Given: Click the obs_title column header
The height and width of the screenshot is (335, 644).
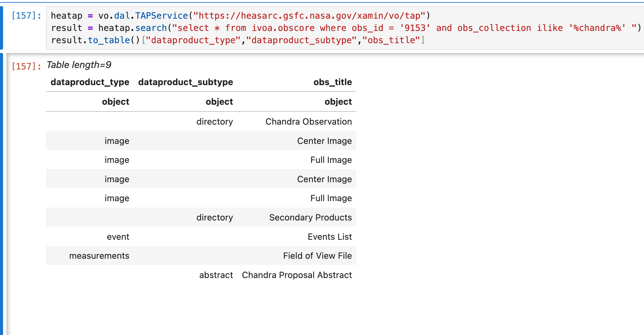Looking at the screenshot, I should 332,82.
